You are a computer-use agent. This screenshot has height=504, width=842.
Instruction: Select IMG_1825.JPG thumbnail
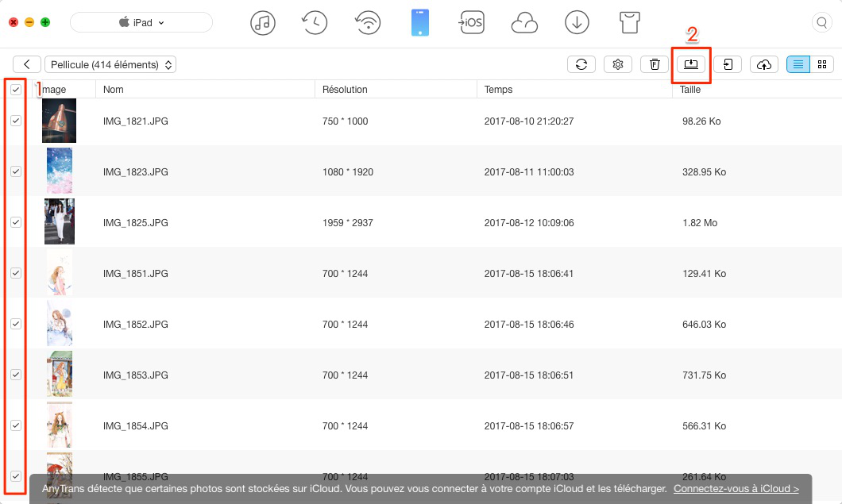[x=59, y=221]
